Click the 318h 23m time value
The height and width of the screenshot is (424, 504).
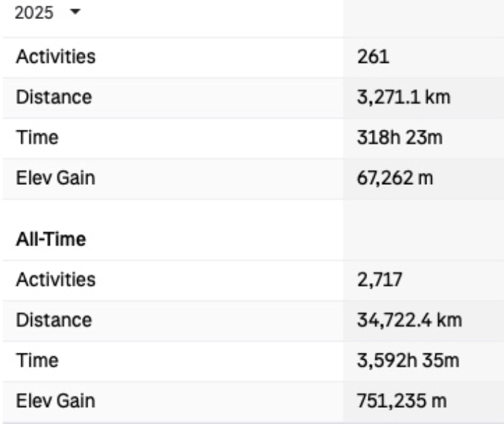click(400, 138)
